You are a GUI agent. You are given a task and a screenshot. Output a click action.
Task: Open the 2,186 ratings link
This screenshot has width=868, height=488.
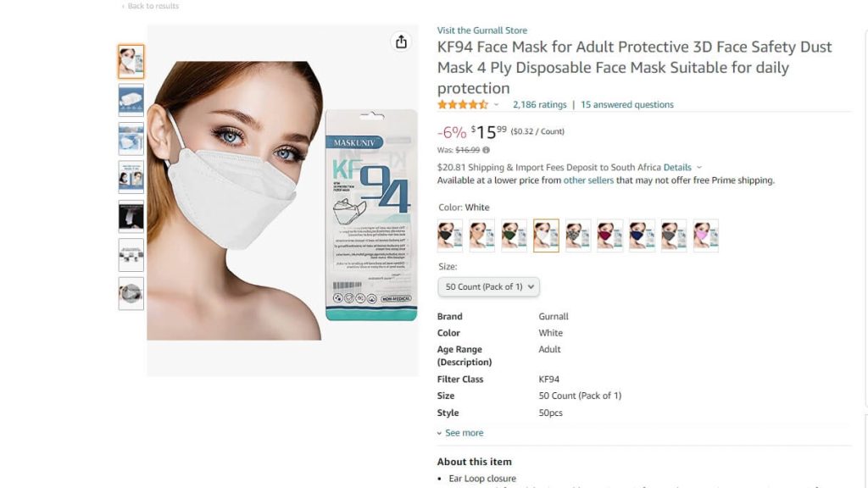click(x=540, y=104)
